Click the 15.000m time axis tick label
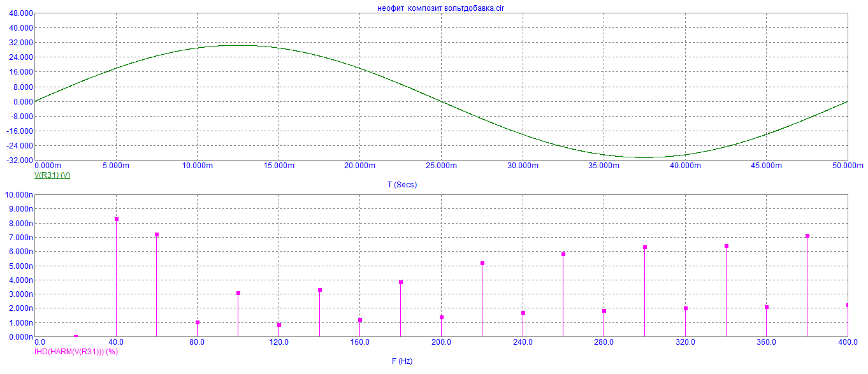 (x=278, y=166)
